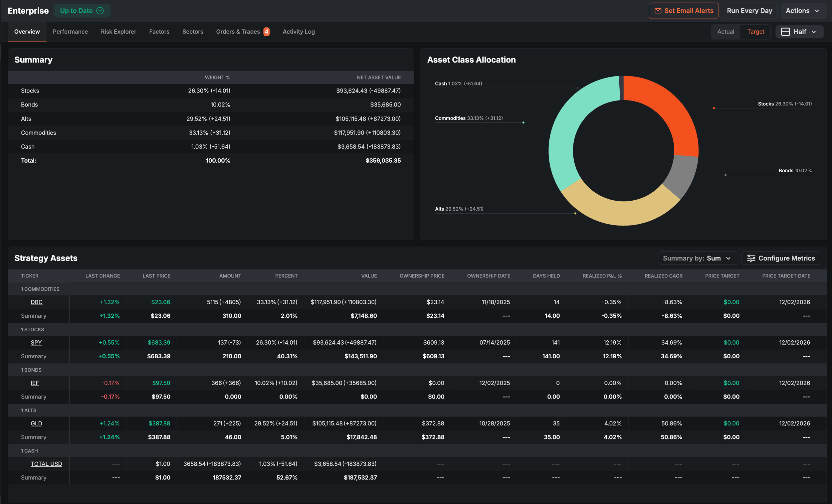Click the Run Every Day button

click(749, 11)
